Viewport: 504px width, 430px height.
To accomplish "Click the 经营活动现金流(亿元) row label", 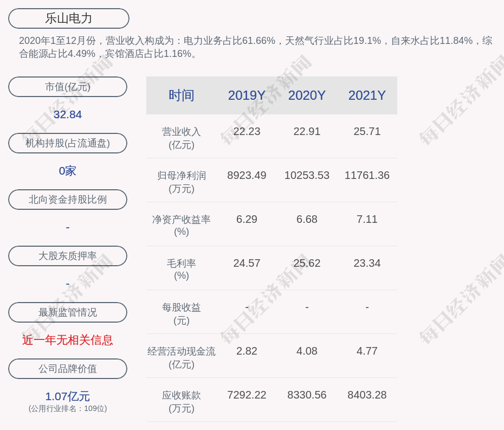I will coord(182,358).
